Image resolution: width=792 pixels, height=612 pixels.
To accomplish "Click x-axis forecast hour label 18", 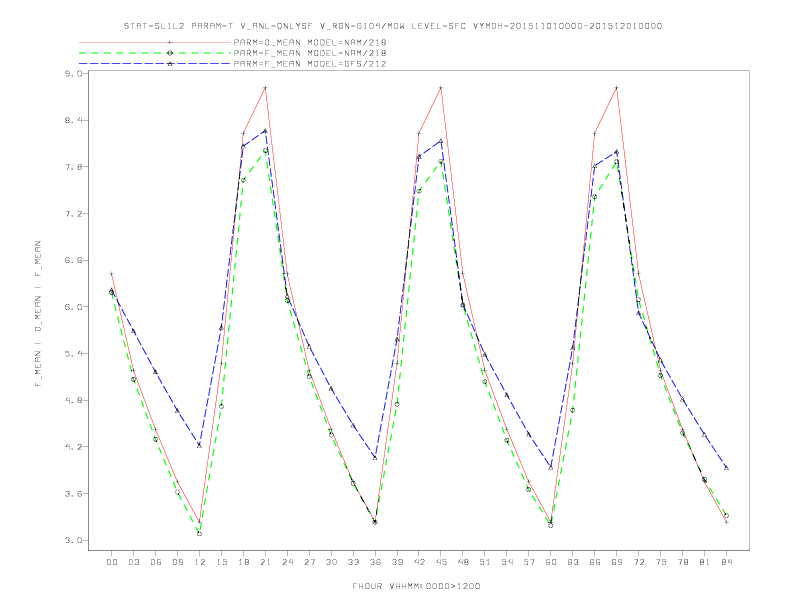I will click(x=243, y=562).
